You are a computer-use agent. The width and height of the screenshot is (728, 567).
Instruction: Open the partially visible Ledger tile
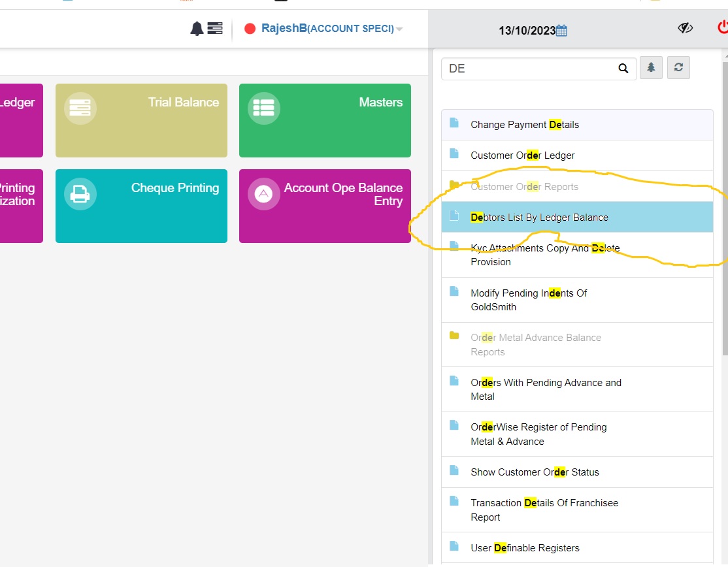(22, 121)
